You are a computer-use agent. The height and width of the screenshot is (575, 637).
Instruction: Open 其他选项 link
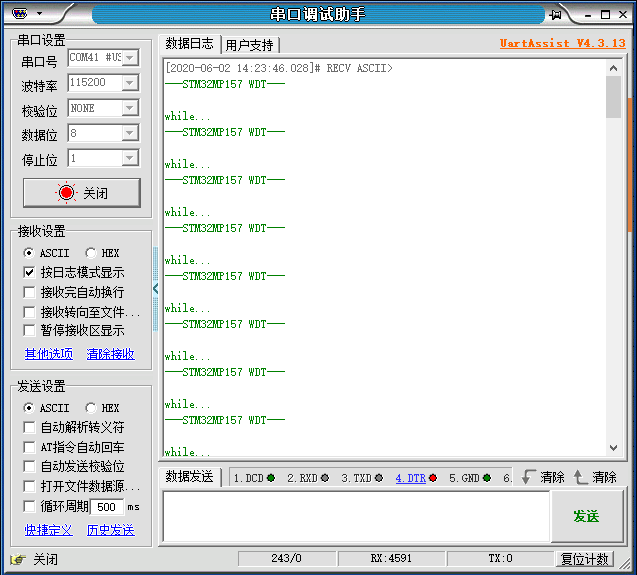(x=49, y=354)
